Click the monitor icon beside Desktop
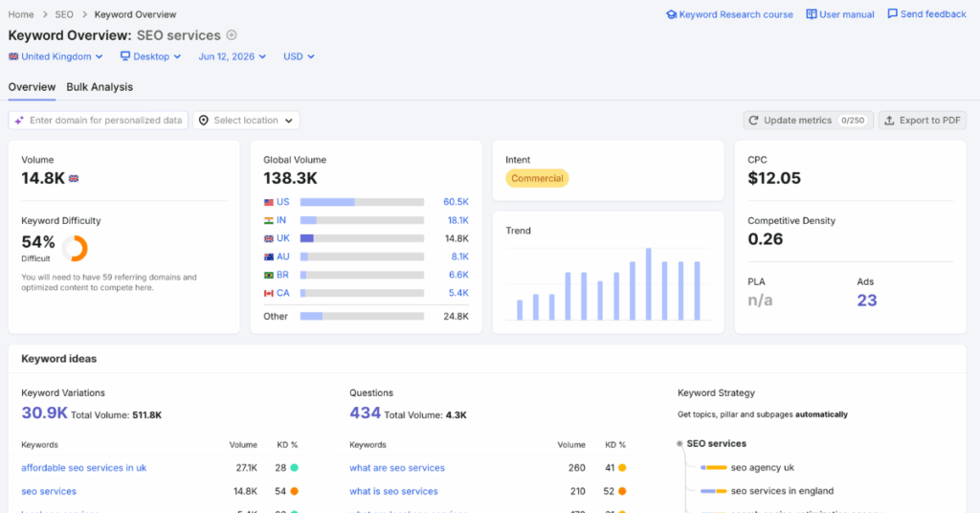 click(125, 56)
